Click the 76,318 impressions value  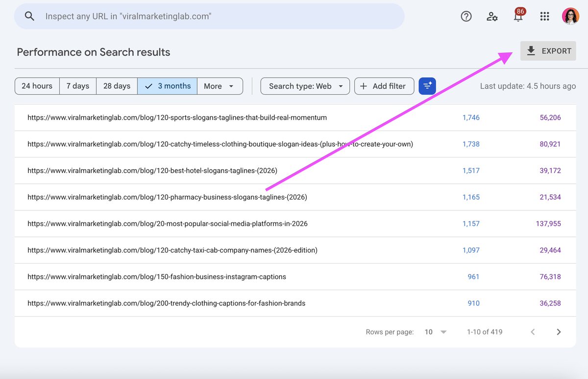pos(550,277)
